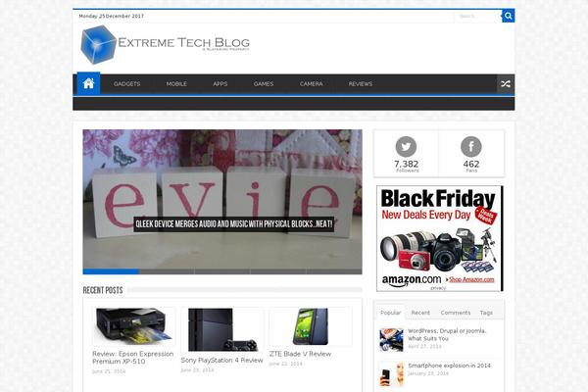The height and width of the screenshot is (392, 588).
Task: Open Sony PlayStation 4 Review link
Action: click(221, 360)
